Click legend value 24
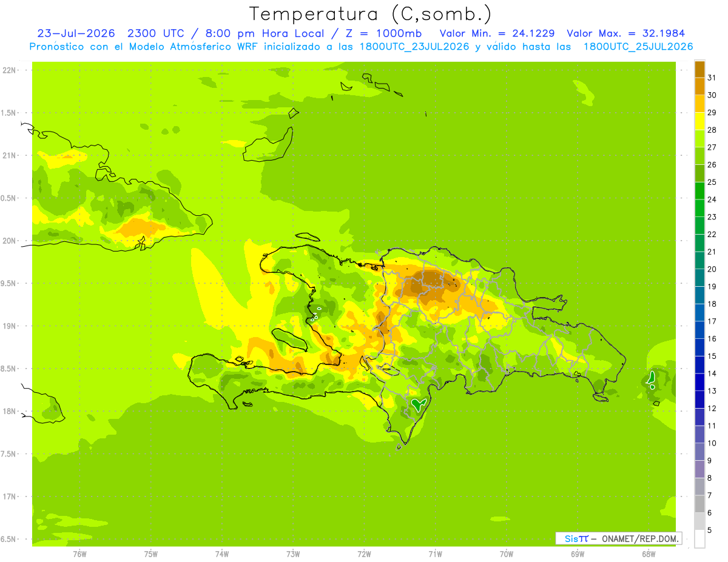 coord(712,199)
